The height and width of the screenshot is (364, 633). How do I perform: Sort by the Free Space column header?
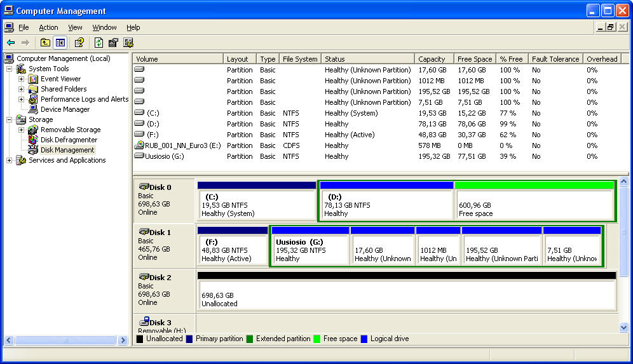475,59
